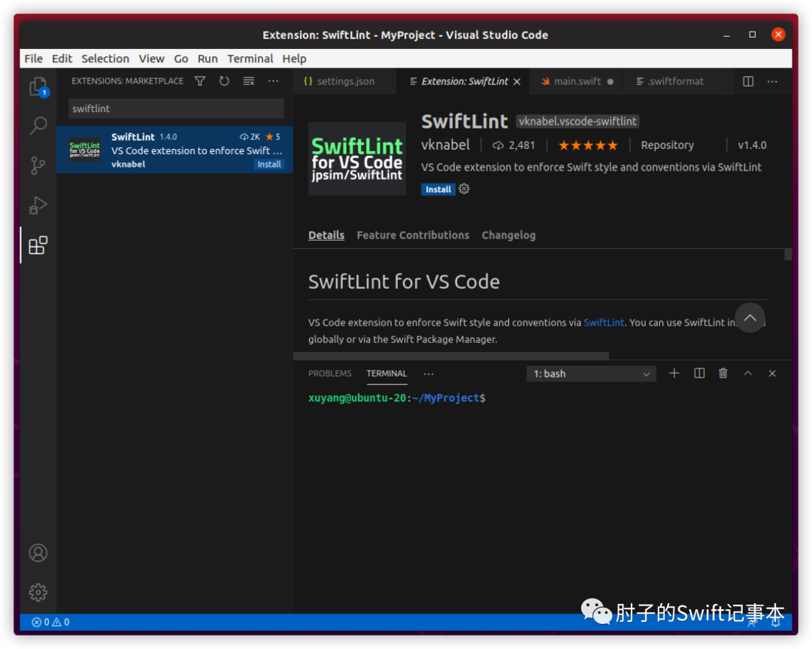Image resolution: width=812 pixels, height=649 pixels.
Task: Close the terminal panel
Action: (x=772, y=374)
